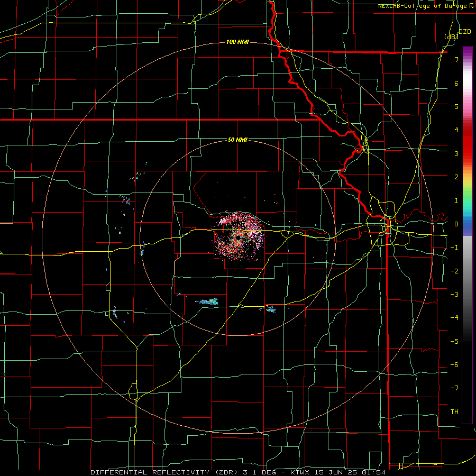Click the 50 NMI range ring label

pos(237,140)
